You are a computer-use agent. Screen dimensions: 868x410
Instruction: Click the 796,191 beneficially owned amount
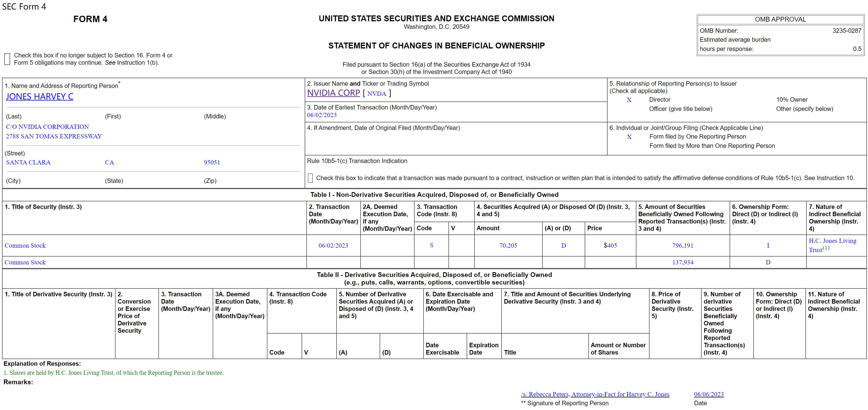coord(683,246)
